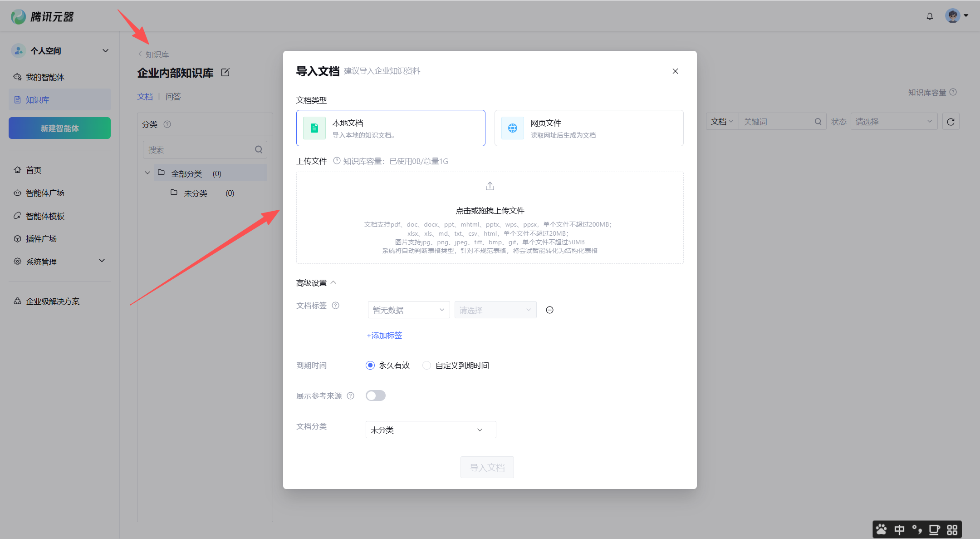Viewport: 980px width, 539px height.
Task: Close the 导入文档 dialog
Action: click(675, 71)
